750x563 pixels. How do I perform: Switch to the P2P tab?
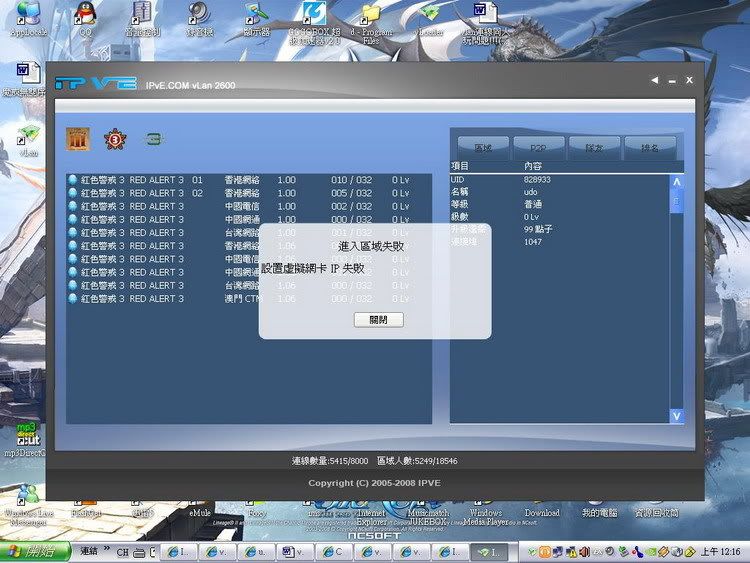(538, 147)
